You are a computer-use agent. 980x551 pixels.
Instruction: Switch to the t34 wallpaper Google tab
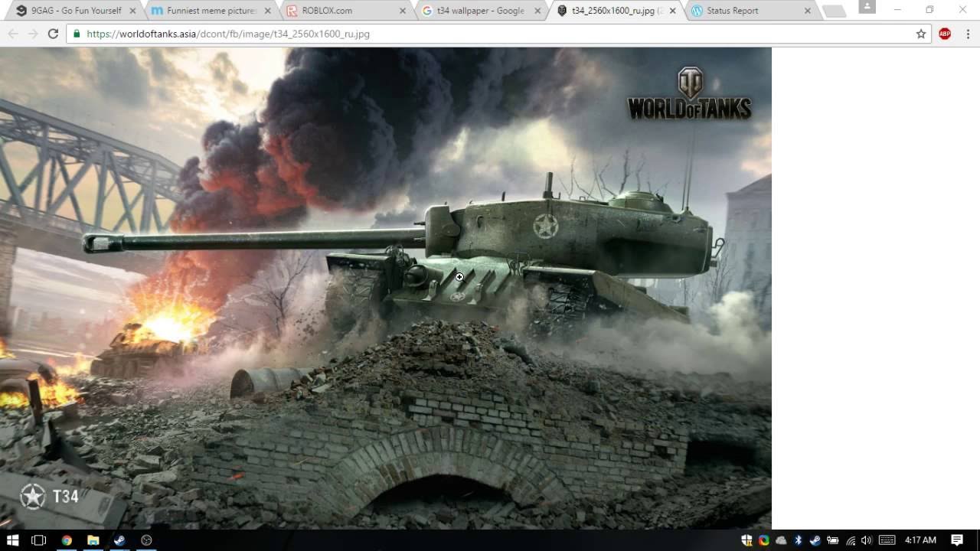click(x=481, y=11)
